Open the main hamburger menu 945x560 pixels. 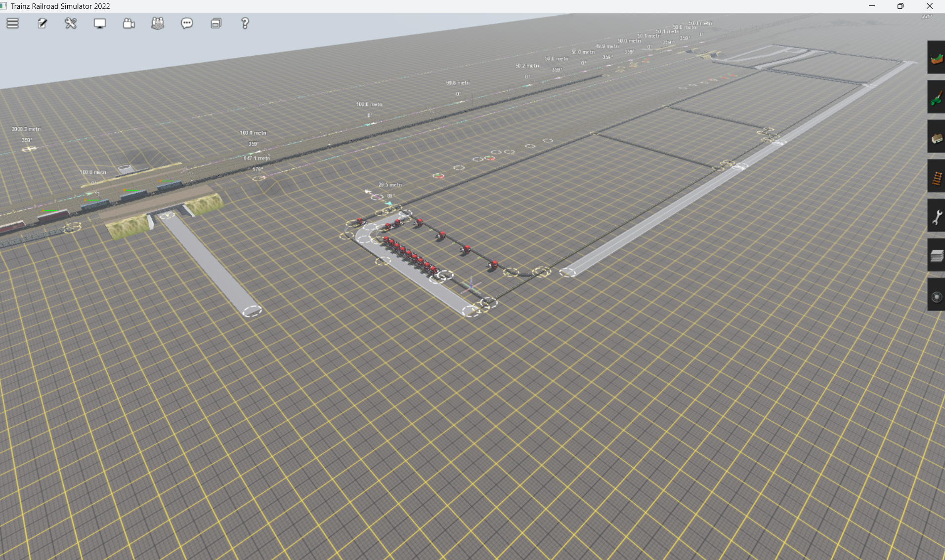(x=13, y=23)
